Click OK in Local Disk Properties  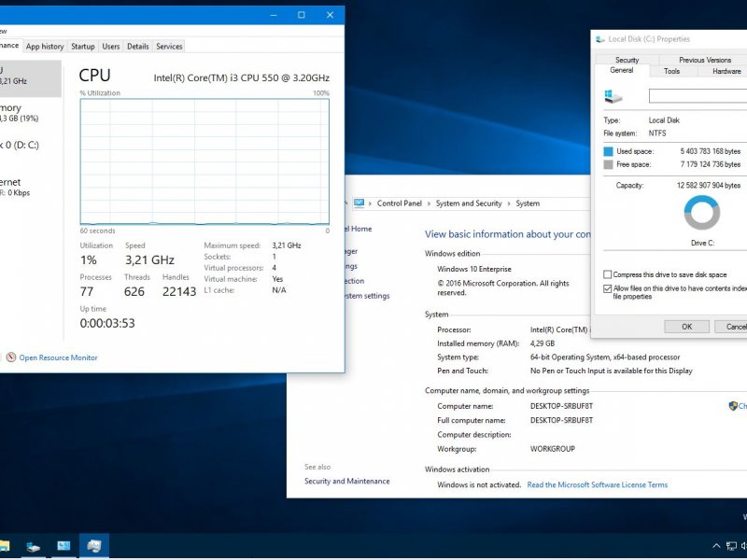click(686, 327)
